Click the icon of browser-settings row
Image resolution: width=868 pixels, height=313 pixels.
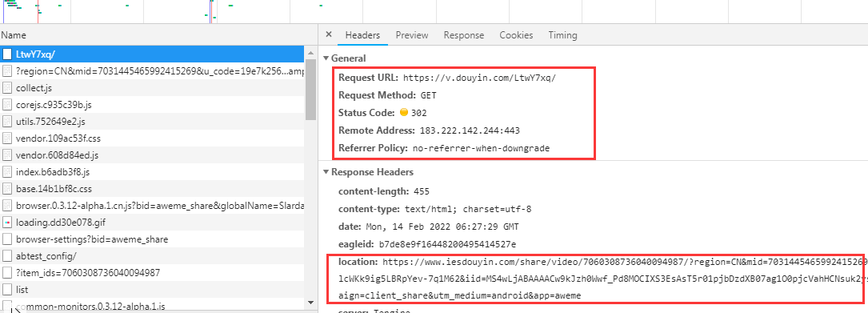pos(7,240)
